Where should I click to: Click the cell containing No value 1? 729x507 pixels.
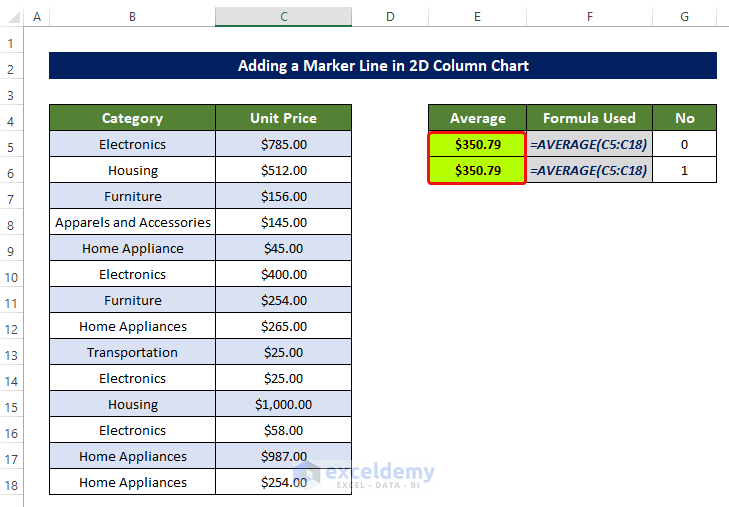click(x=684, y=170)
